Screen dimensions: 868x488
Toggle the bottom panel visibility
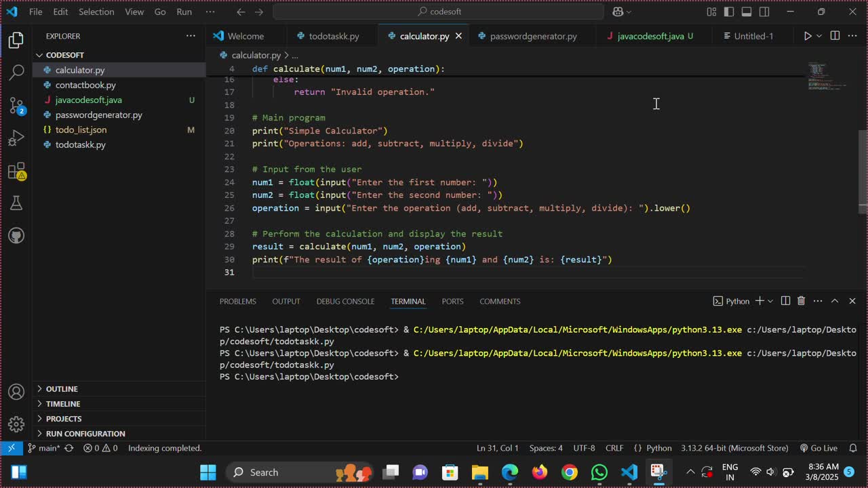747,12
